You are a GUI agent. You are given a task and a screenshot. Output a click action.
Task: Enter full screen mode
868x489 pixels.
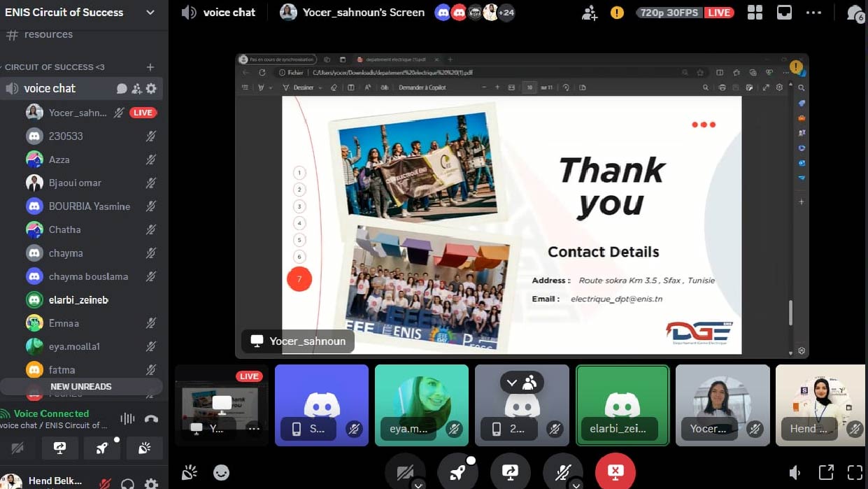[x=855, y=473]
